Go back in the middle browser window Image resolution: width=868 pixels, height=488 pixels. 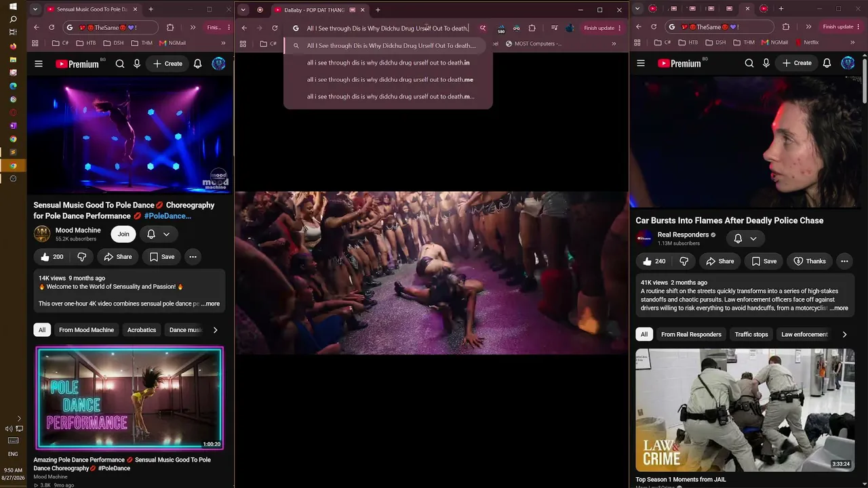pyautogui.click(x=244, y=28)
